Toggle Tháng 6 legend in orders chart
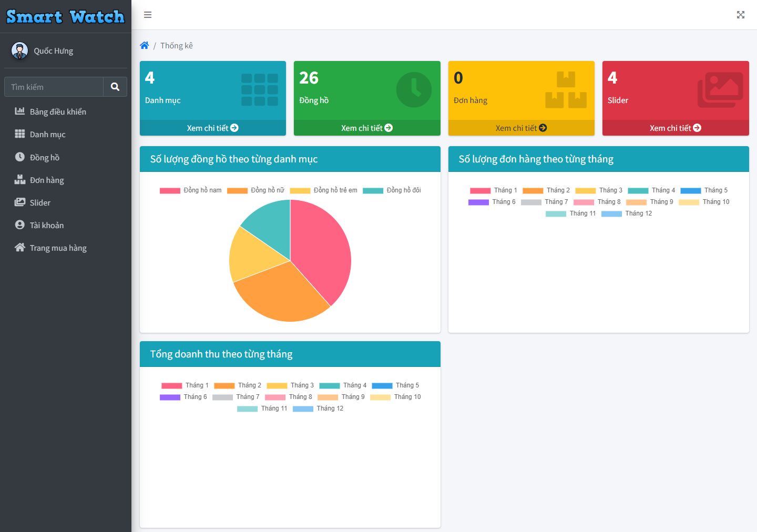Viewport: 757px width, 532px height. [x=492, y=202]
